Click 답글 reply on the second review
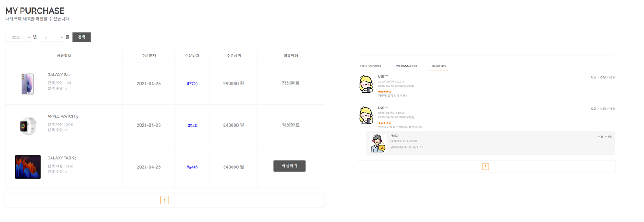Screen dimensions: 644x222 coord(593,109)
